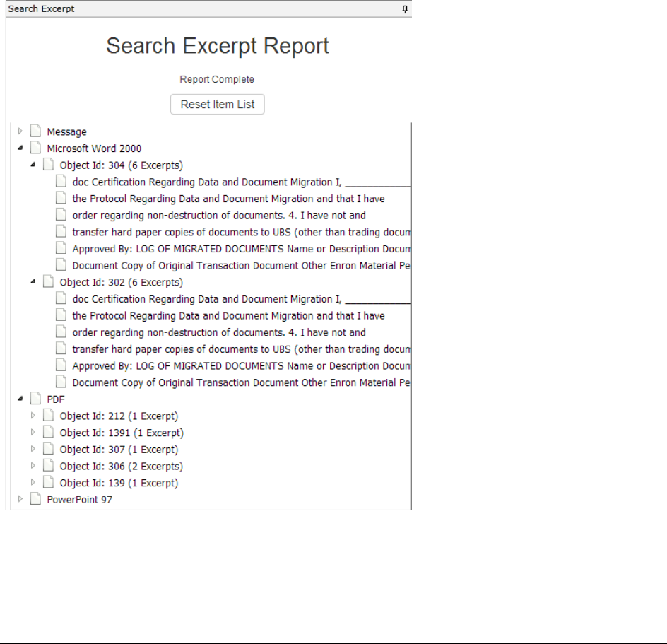Click the Object Id: 306 page icon

click(49, 465)
